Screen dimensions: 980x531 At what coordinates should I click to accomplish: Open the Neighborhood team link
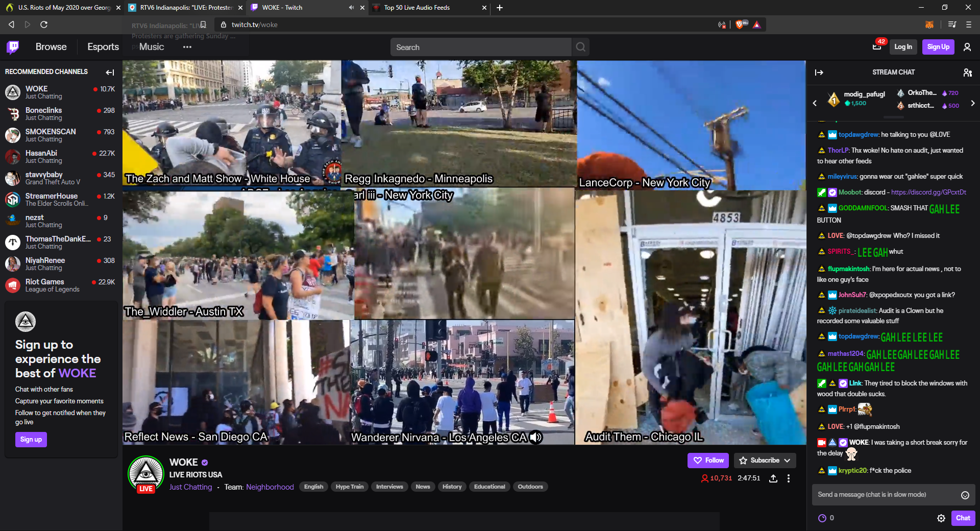pos(270,487)
